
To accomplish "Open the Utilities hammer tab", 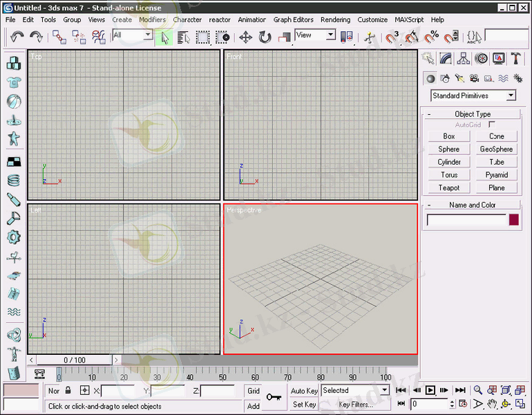I will tap(515, 59).
